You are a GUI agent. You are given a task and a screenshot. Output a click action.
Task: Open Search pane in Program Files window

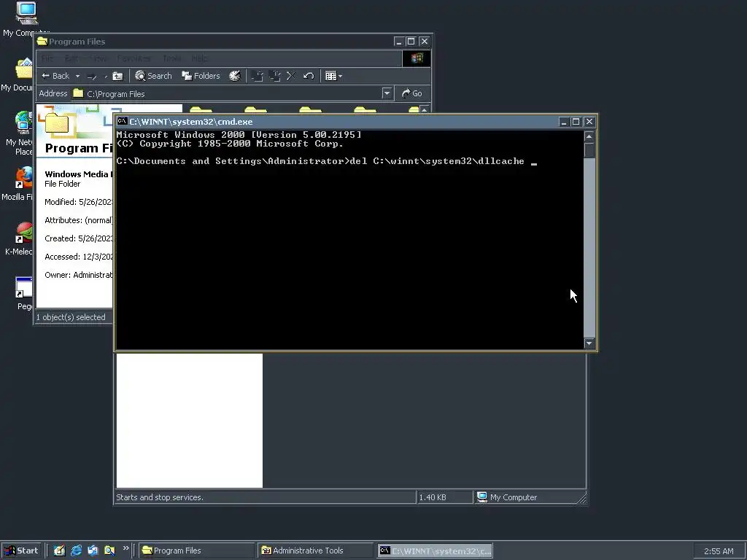153,76
